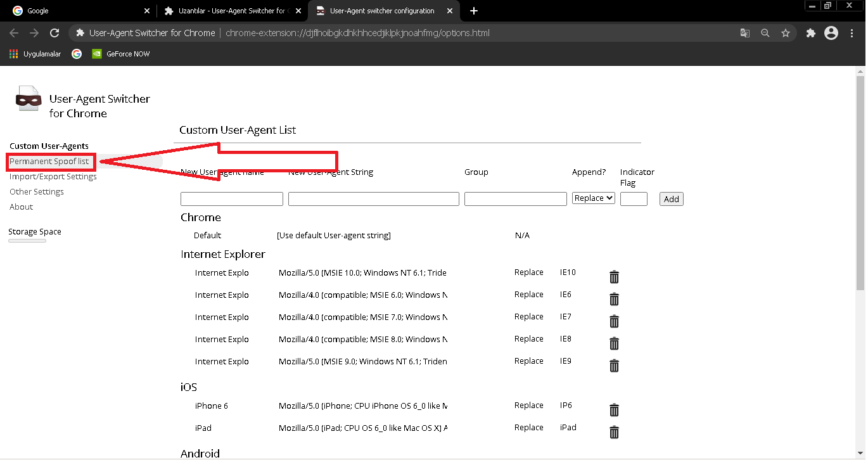The width and height of the screenshot is (868, 460).
Task: Click the MSIE 7.0 user-agent string
Action: [363, 317]
